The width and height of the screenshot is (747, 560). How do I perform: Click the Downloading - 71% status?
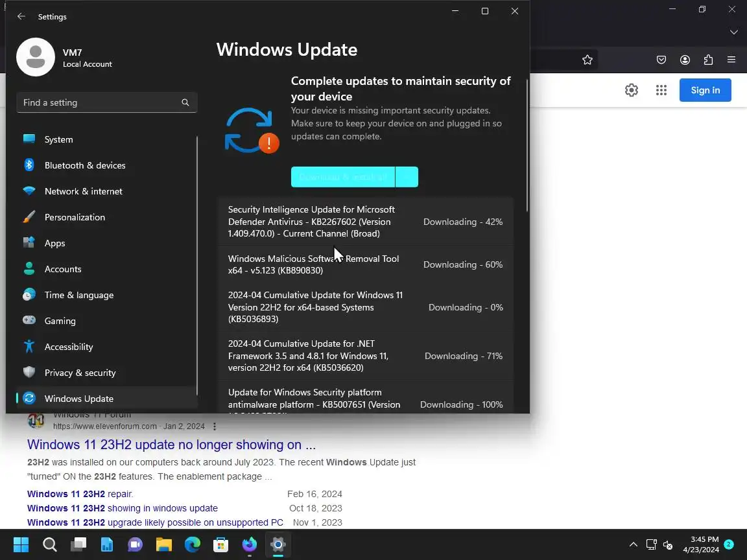click(464, 356)
